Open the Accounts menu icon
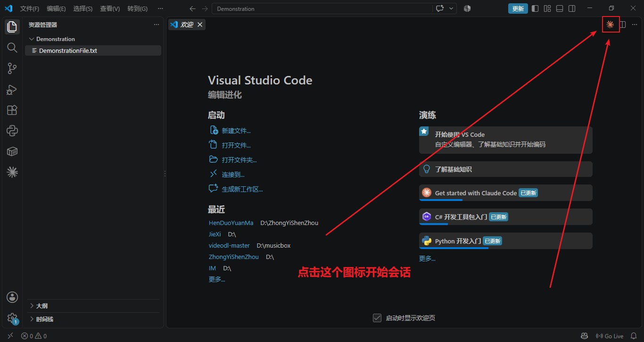Screen dimensions: 644x342 pyautogui.click(x=12, y=297)
